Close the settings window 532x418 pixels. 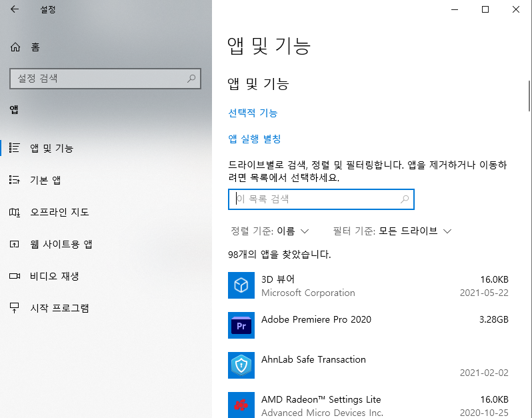516,9
